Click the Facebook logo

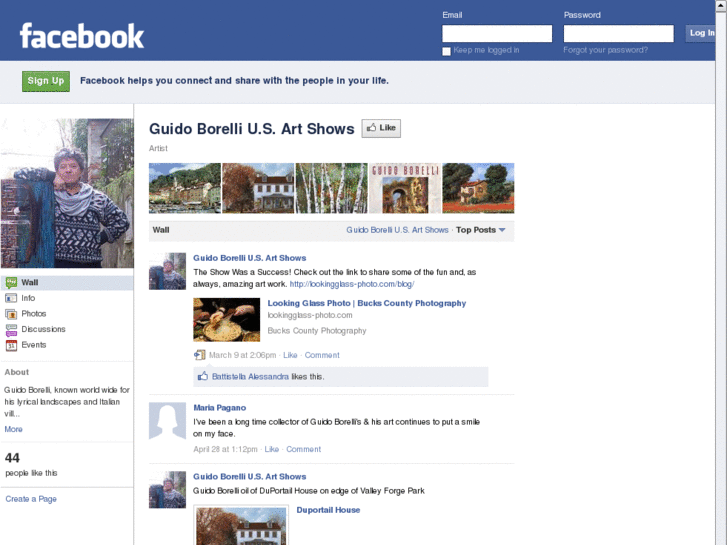(x=82, y=36)
